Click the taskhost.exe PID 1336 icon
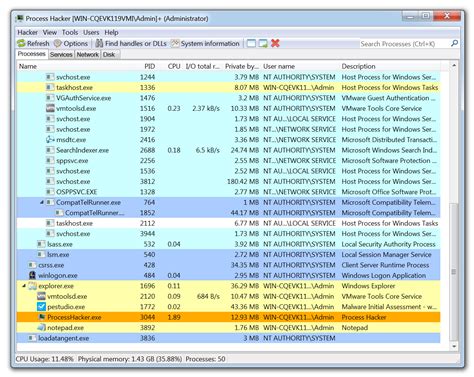 click(x=50, y=87)
